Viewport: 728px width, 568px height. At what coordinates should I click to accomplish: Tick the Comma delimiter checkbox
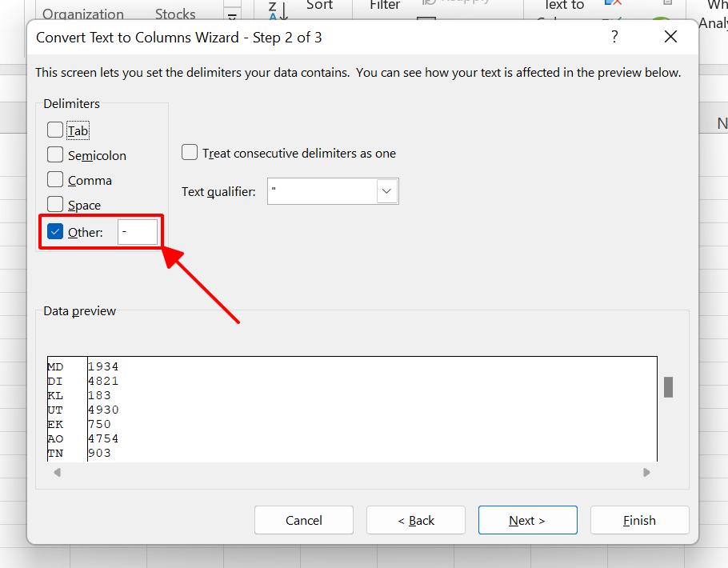(54, 179)
